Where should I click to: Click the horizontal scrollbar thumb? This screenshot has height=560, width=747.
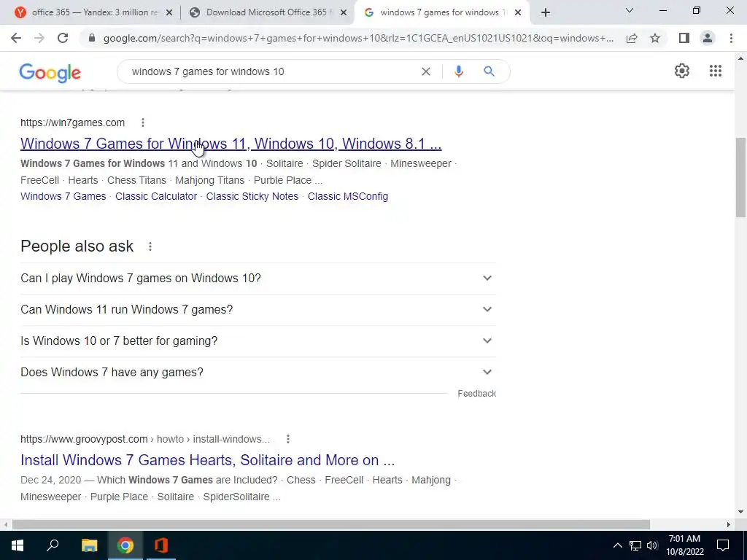pos(330,524)
